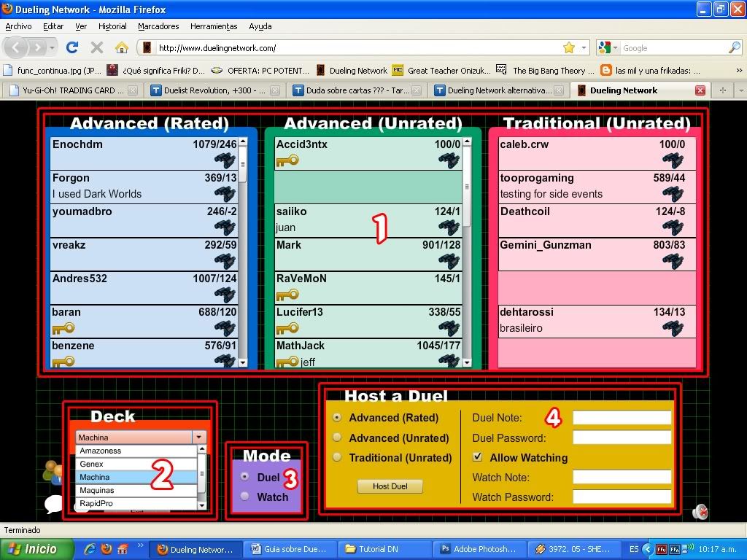This screenshot has width=747, height=560.
Task: Click the stop loading X icon
Action: [x=97, y=47]
